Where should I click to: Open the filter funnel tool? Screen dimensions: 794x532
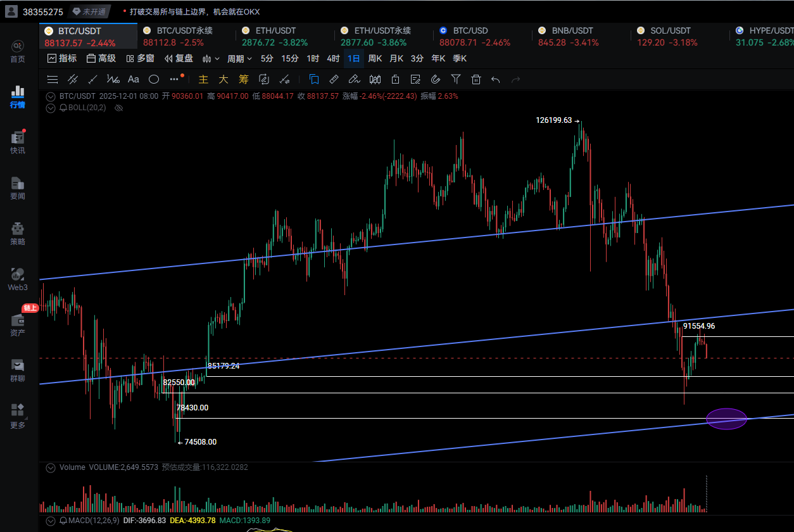(x=456, y=79)
